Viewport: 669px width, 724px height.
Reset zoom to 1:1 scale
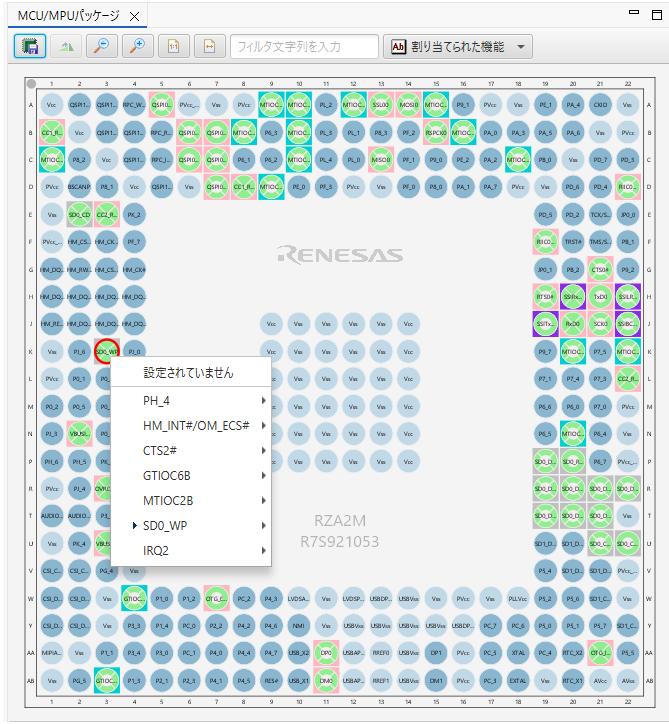(173, 46)
